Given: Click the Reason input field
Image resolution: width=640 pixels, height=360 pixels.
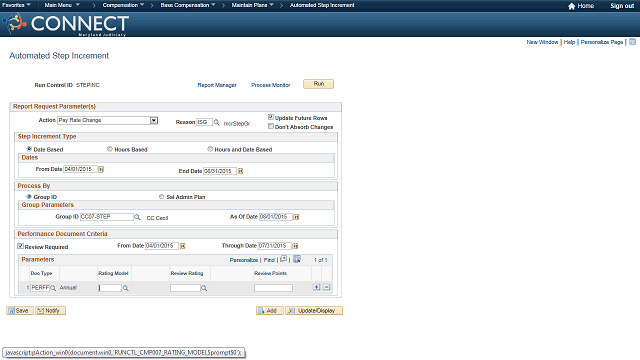Looking at the screenshot, I should tap(204, 122).
